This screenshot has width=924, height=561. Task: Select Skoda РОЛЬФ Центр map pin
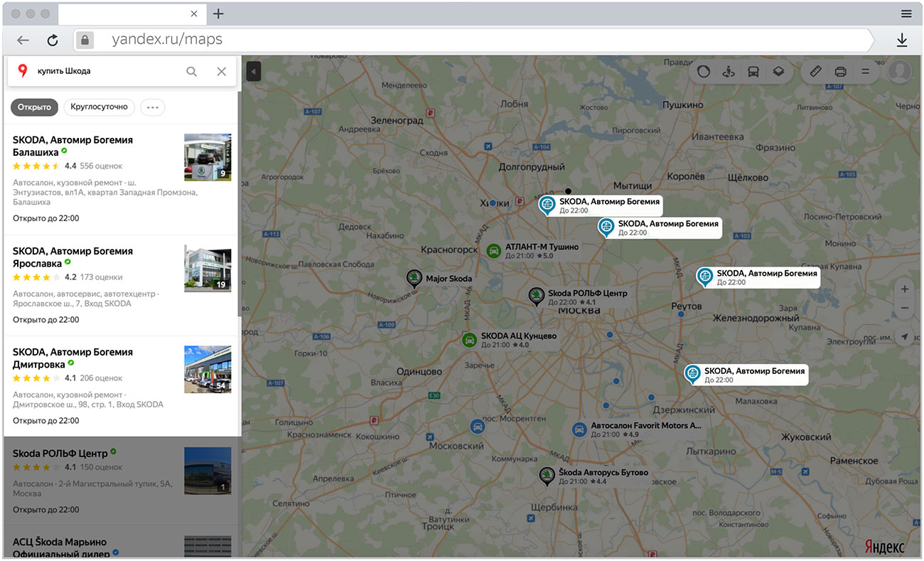point(537,297)
